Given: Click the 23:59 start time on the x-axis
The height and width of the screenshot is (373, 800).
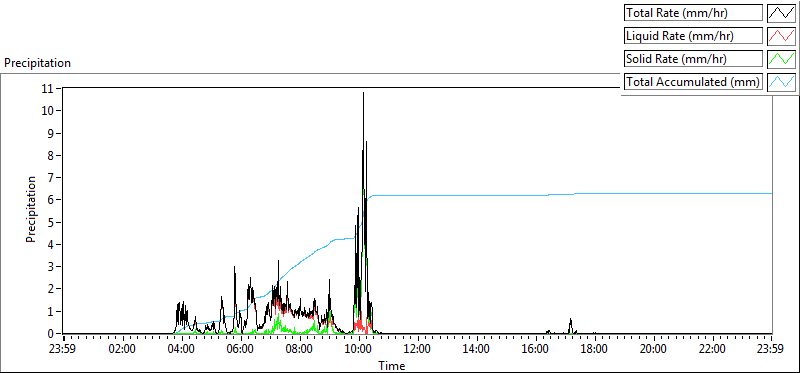Looking at the screenshot, I should point(64,350).
